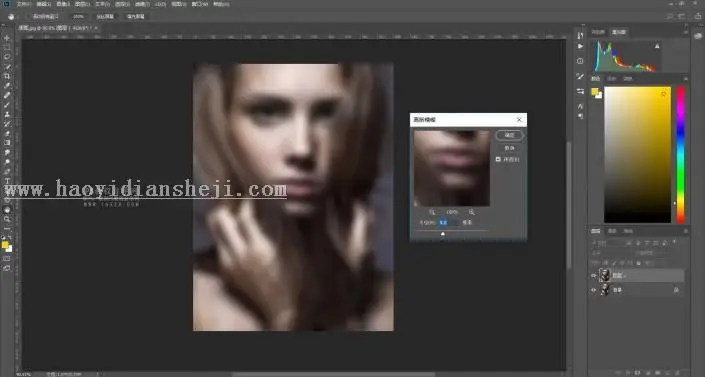Select the Move tool in the toolbox

(x=7, y=38)
